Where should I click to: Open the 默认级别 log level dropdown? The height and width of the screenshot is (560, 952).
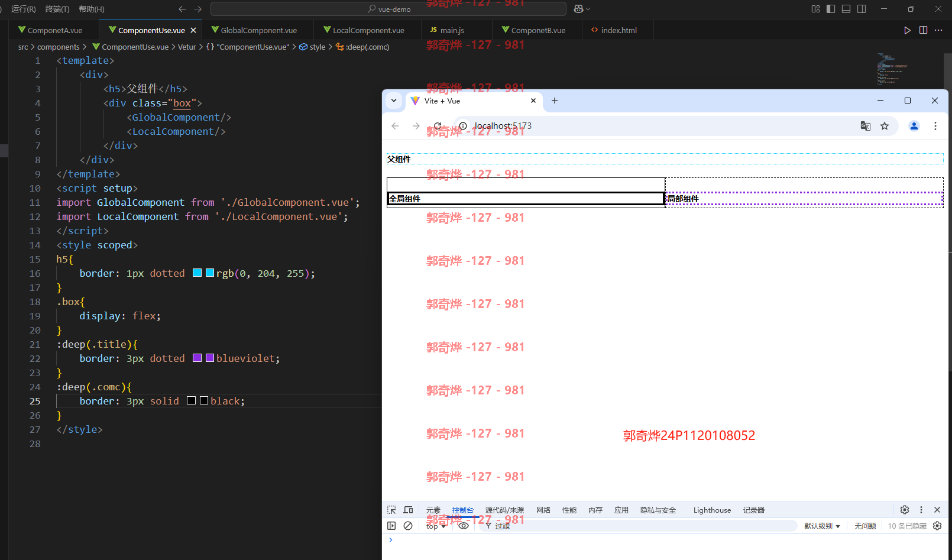pos(822,526)
